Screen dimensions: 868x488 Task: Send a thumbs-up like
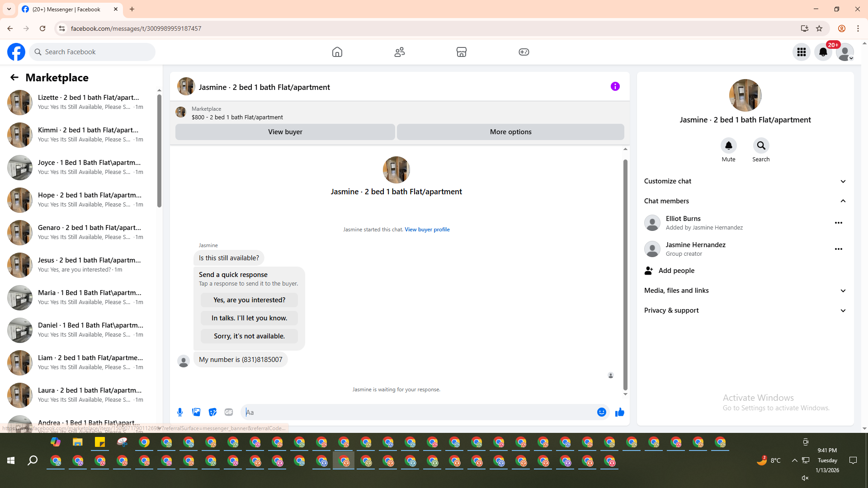(x=619, y=412)
